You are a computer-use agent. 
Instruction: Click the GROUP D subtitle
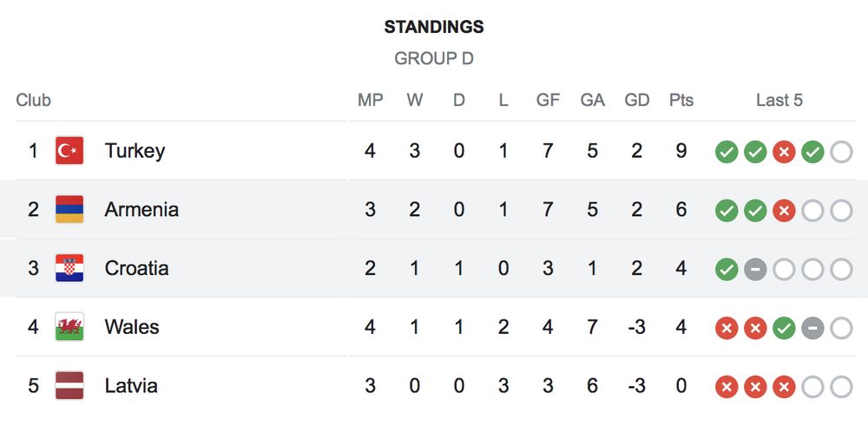pos(434,59)
